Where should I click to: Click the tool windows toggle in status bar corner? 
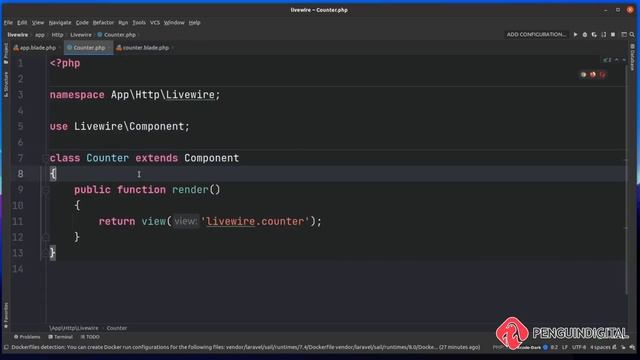6,347
